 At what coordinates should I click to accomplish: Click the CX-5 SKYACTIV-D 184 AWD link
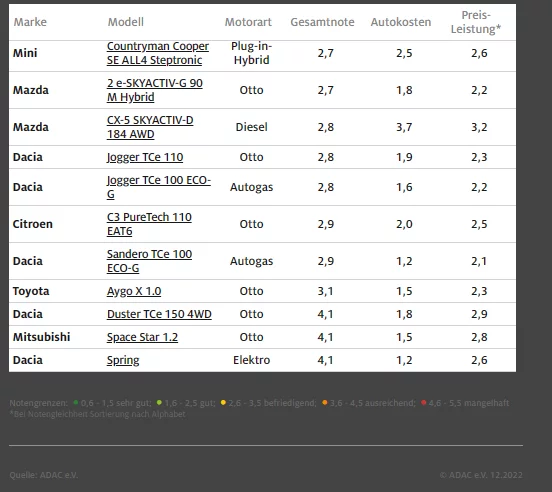point(150,127)
